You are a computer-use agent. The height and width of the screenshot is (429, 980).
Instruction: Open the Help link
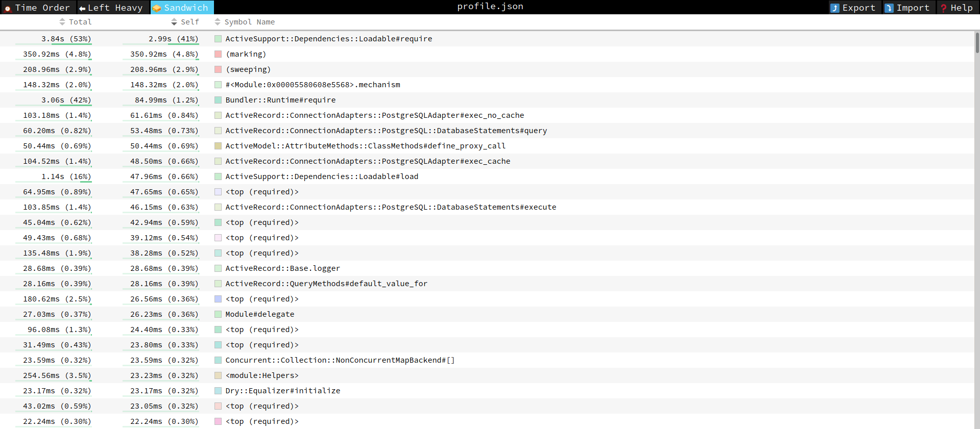[x=957, y=8]
